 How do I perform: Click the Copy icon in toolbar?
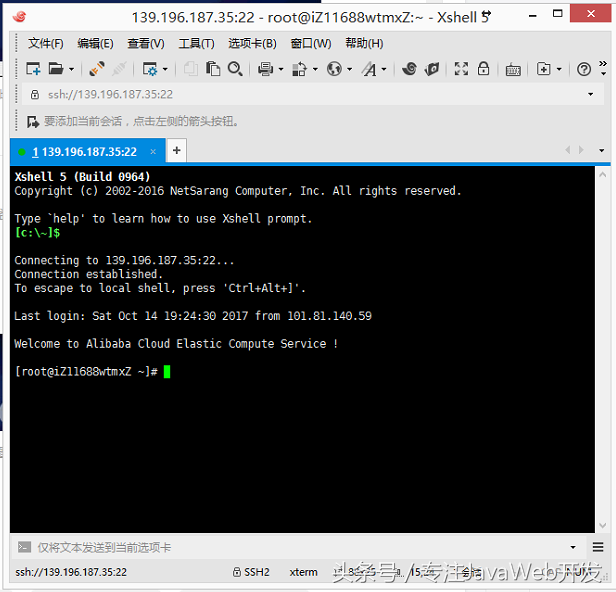(191, 69)
